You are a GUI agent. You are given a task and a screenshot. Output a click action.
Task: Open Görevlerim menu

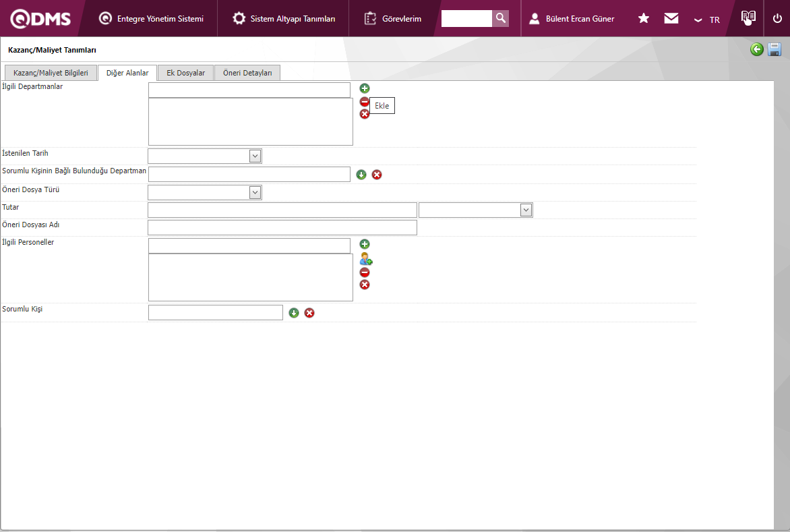pyautogui.click(x=392, y=19)
